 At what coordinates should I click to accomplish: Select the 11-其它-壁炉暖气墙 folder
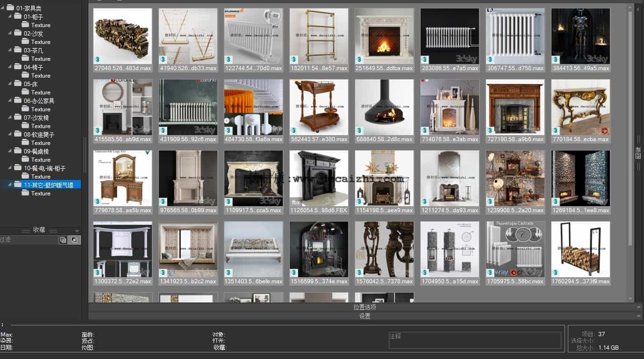pyautogui.click(x=49, y=185)
